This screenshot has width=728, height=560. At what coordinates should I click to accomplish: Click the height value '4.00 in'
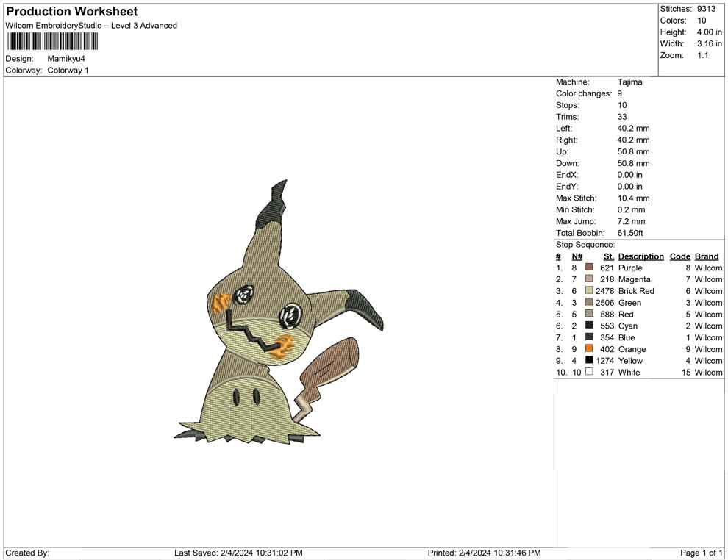[709, 32]
